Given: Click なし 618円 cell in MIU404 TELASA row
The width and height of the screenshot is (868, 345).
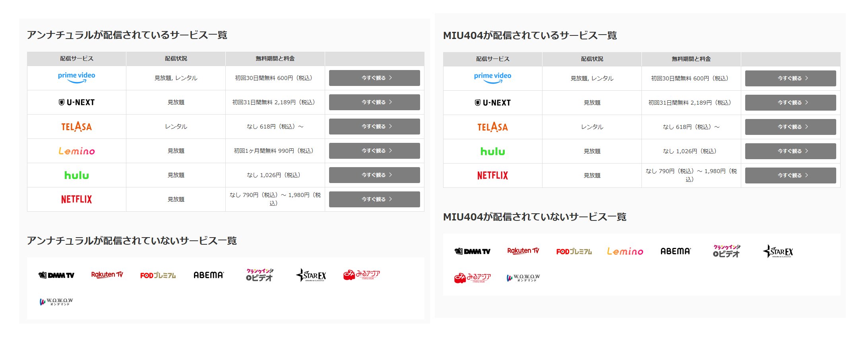Looking at the screenshot, I should coord(691,127).
